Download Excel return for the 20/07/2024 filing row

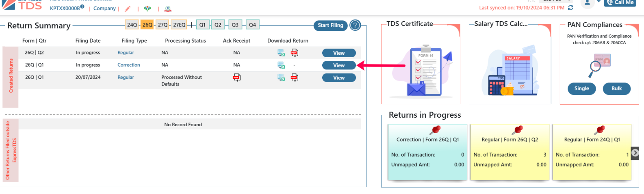click(281, 78)
